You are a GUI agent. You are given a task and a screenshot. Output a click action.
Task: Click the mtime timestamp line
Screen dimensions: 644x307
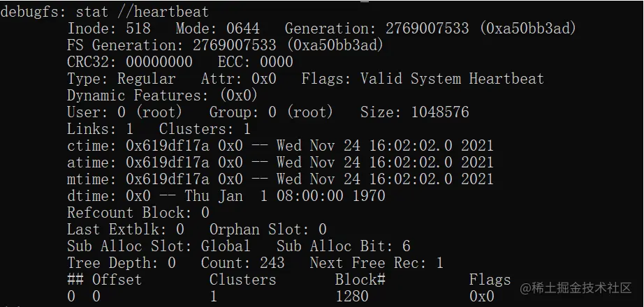280,179
